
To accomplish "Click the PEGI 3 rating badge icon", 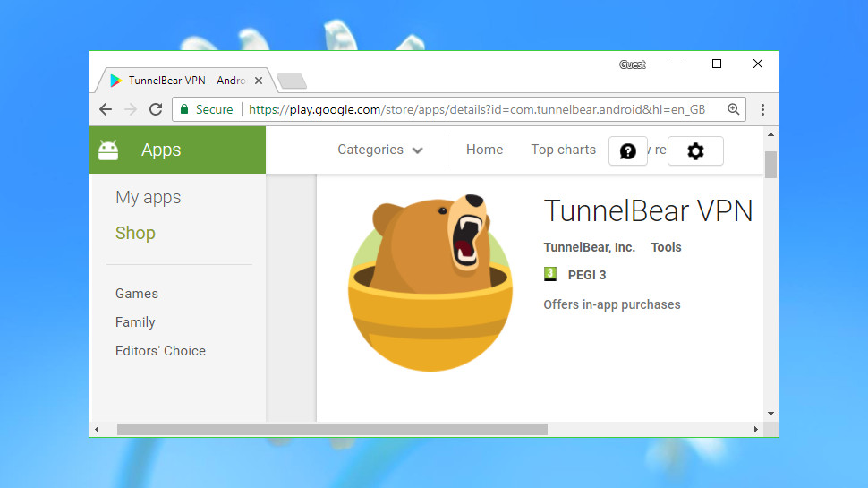I will pos(550,274).
